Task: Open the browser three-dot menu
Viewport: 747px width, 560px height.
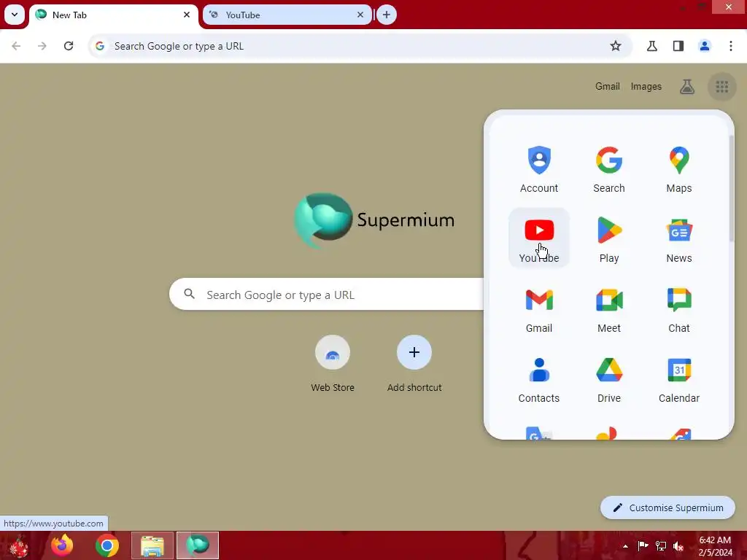Action: click(730, 46)
